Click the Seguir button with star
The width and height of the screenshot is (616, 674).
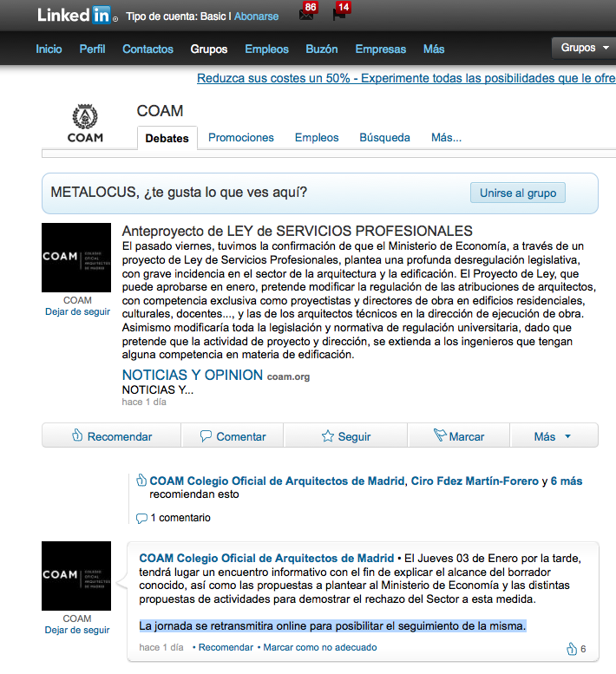[345, 435]
